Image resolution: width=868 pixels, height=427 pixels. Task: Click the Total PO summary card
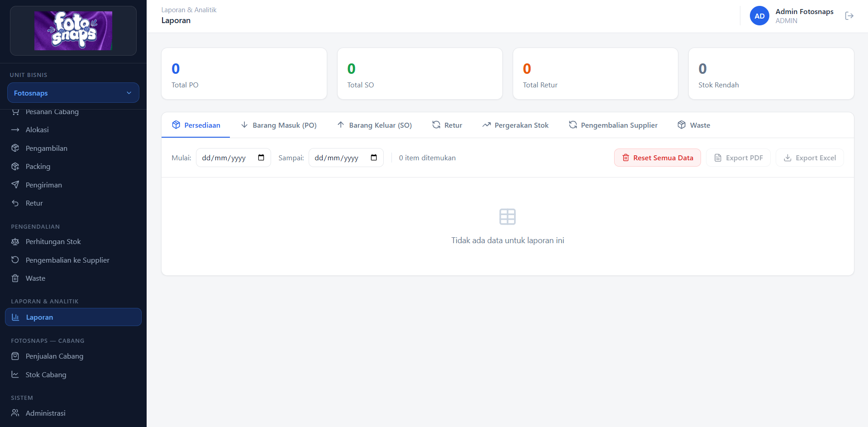(244, 74)
